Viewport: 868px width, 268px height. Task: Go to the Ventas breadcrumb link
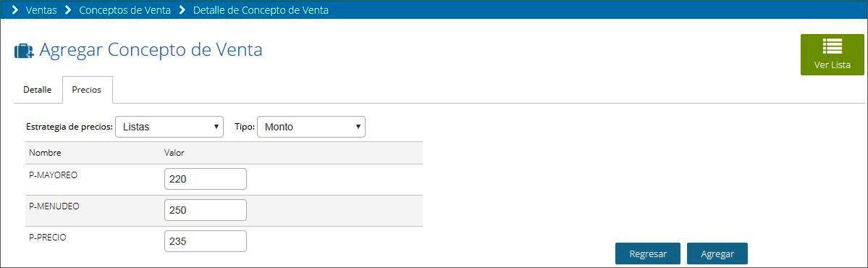pos(41,10)
